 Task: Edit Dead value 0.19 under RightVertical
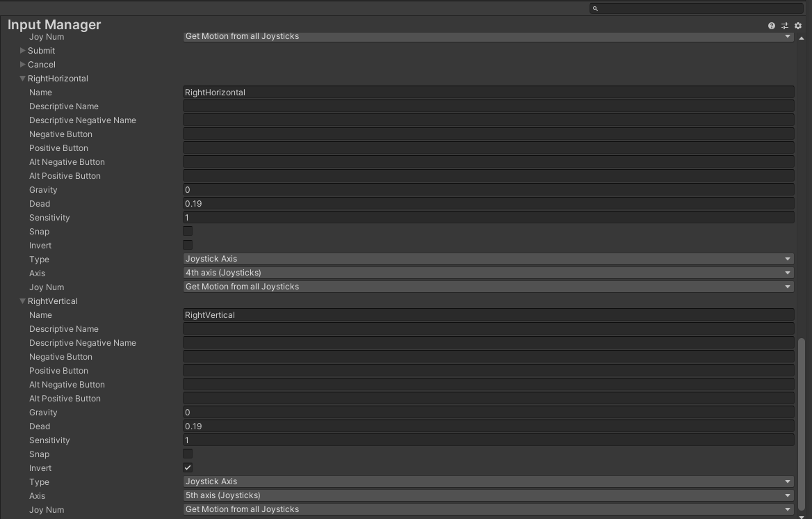pos(488,426)
